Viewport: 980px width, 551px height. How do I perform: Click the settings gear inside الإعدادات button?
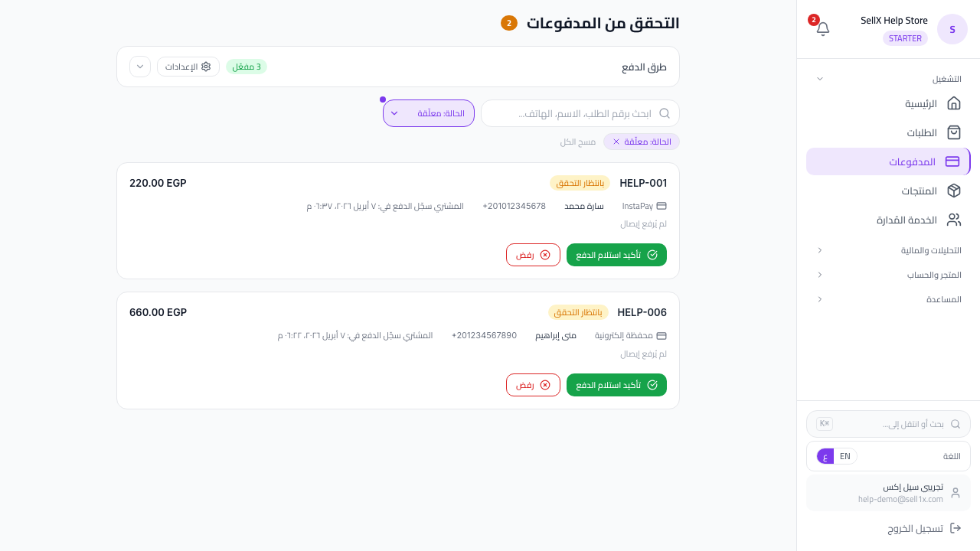205,67
